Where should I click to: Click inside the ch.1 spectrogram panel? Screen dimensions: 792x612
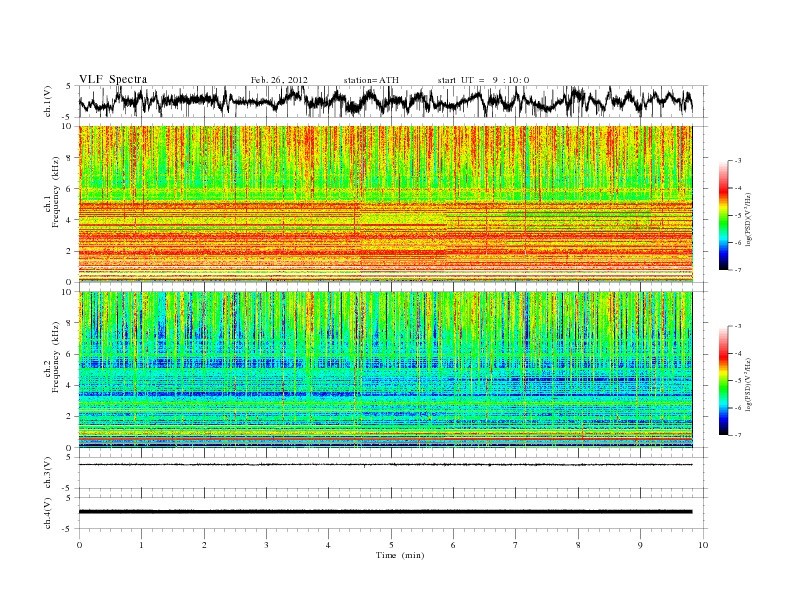click(x=385, y=204)
